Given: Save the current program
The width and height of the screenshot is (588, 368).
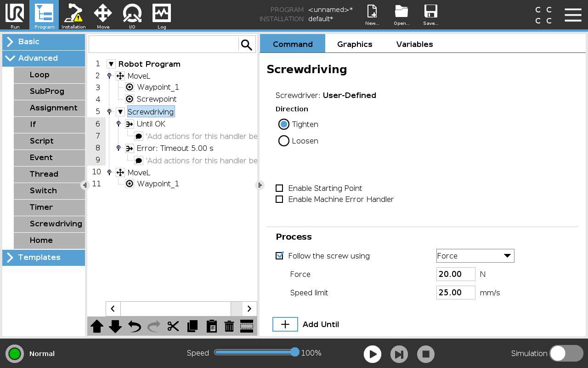Looking at the screenshot, I should (430, 14).
